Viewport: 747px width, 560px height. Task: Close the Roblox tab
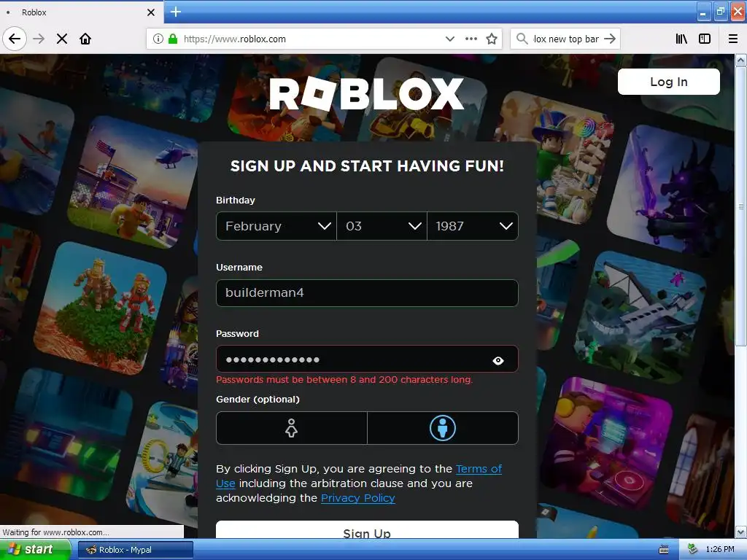(151, 12)
